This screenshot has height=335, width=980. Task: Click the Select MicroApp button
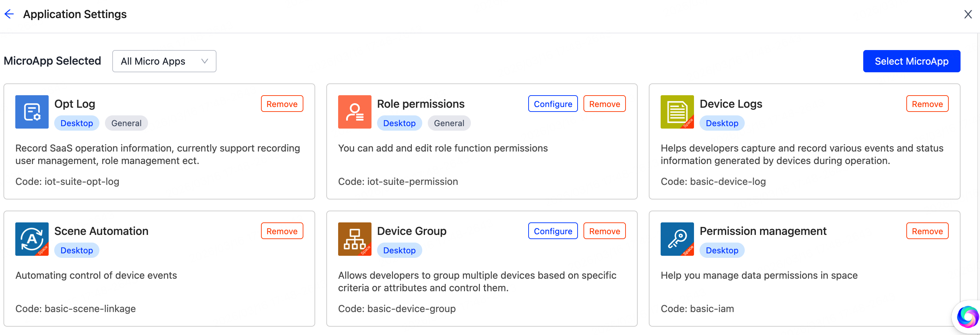(x=912, y=61)
